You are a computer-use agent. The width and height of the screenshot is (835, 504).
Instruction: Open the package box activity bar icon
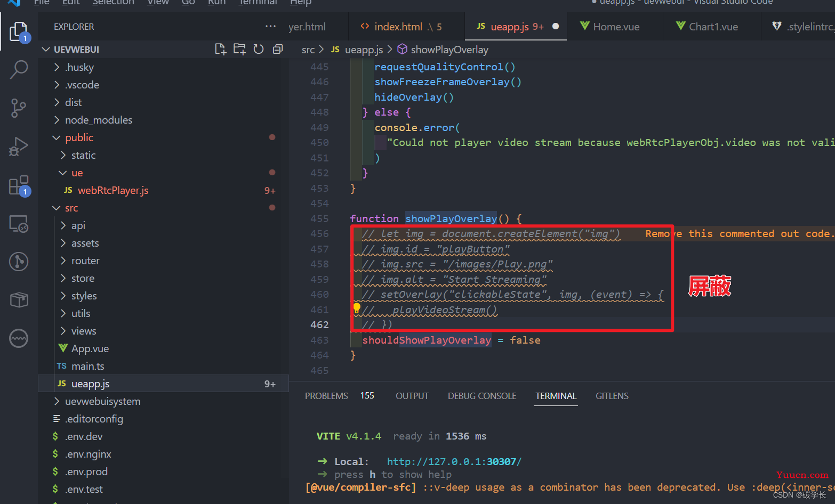pos(19,300)
